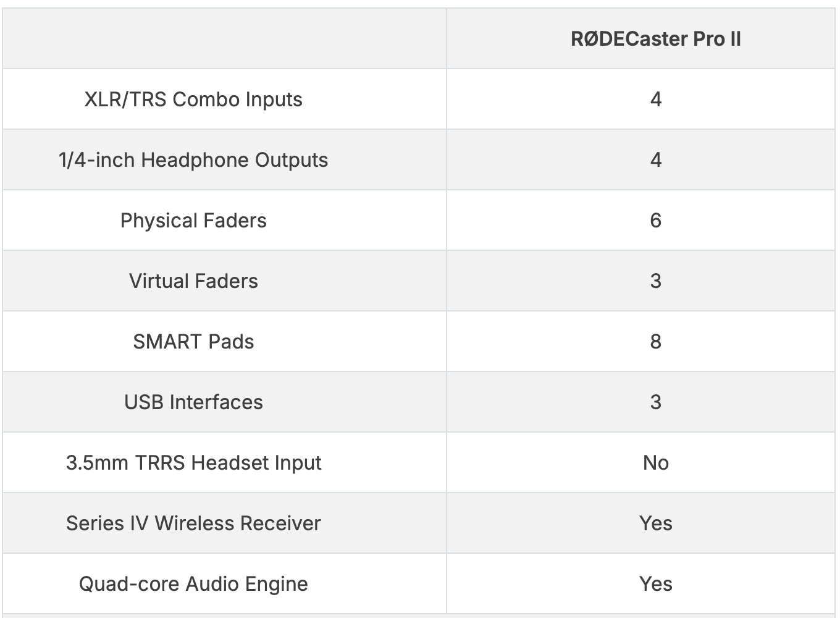Click the Series IV Wireless Receiver label
This screenshot has height=618, width=840.
[x=193, y=523]
